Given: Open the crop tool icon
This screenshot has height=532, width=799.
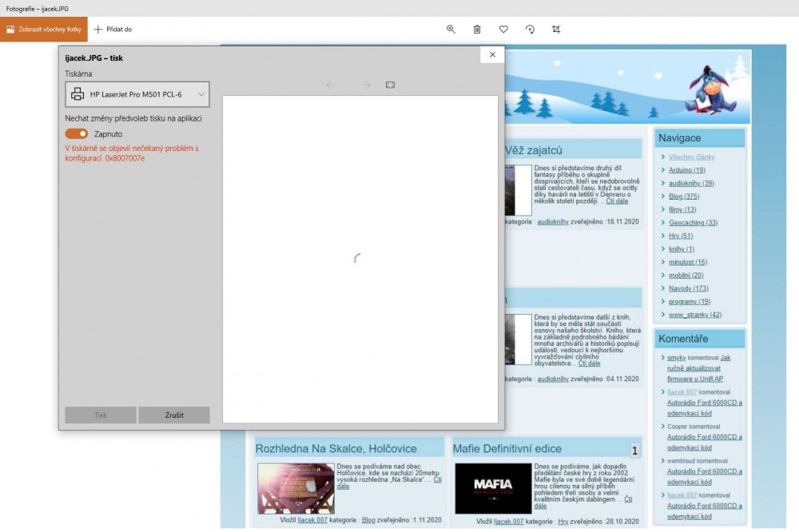Looking at the screenshot, I should click(556, 30).
